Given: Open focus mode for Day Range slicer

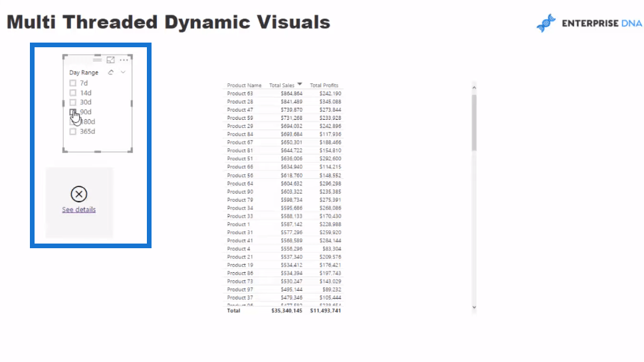Looking at the screenshot, I should click(x=110, y=60).
